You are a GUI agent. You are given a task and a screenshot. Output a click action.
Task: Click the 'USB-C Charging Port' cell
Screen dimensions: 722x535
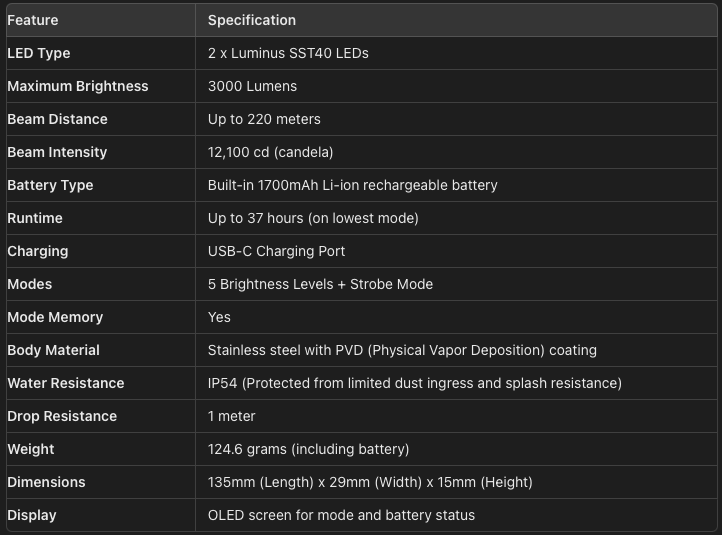[276, 251]
